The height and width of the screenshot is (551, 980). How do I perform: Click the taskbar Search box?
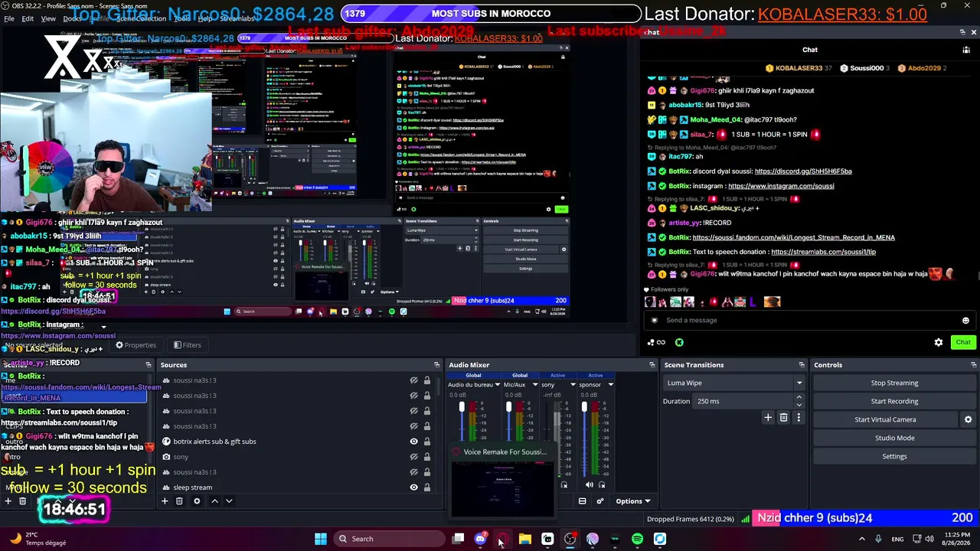point(390,539)
